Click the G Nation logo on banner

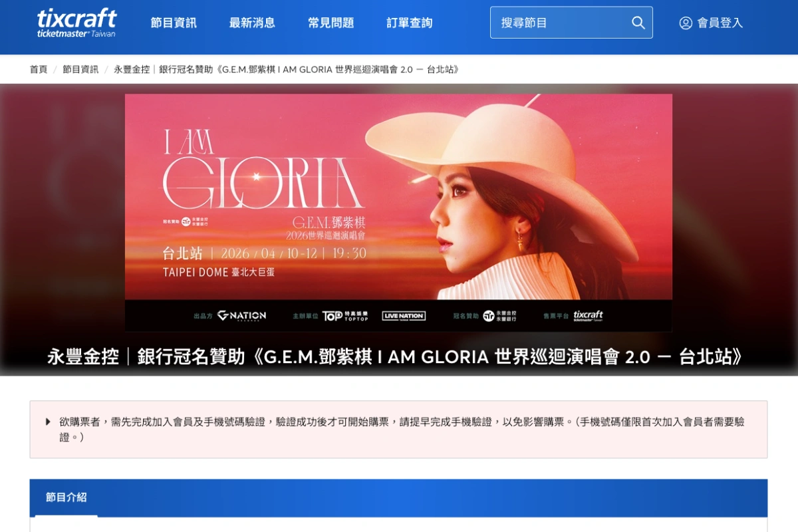[x=241, y=316]
